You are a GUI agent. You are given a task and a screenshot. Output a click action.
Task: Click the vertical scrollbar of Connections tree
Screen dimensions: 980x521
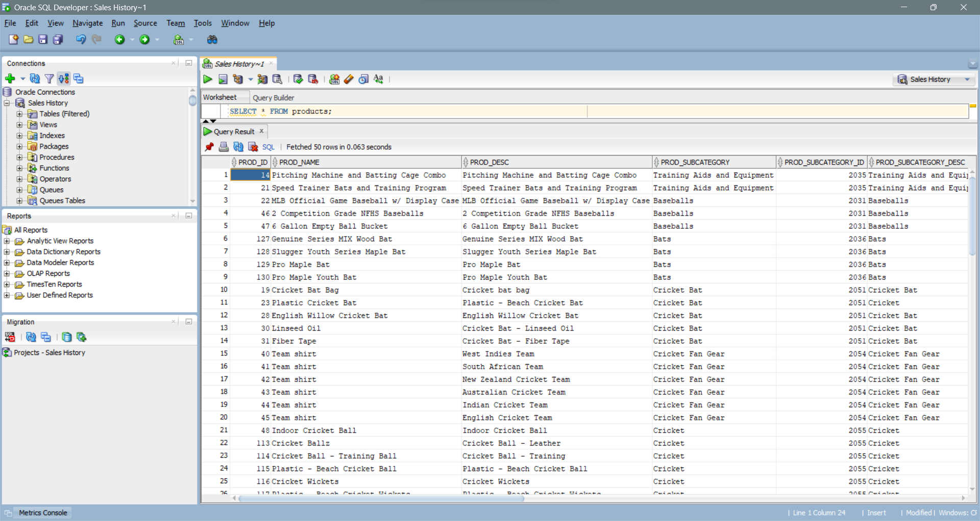click(x=192, y=101)
